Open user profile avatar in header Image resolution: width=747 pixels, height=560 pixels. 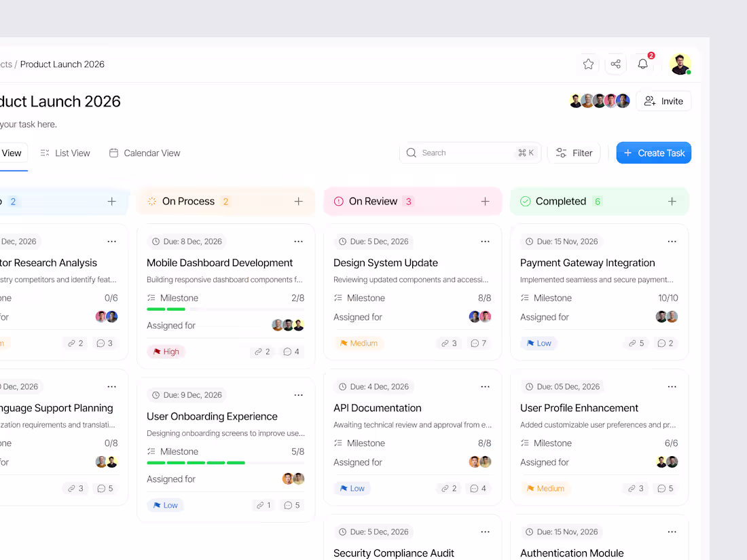tap(680, 64)
